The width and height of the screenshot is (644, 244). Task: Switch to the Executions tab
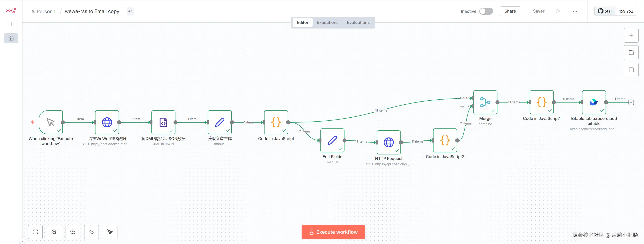coord(327,22)
